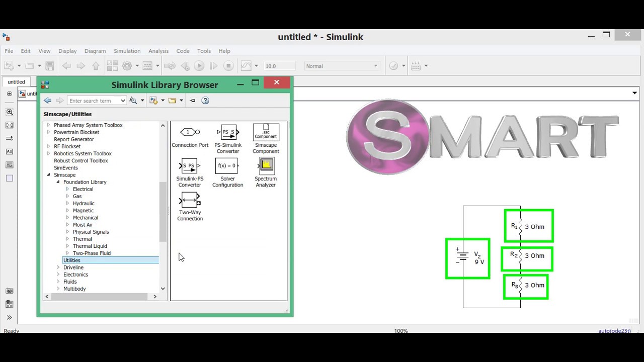Image resolution: width=644 pixels, height=362 pixels.
Task: Select Report Generator entry
Action: 74,139
